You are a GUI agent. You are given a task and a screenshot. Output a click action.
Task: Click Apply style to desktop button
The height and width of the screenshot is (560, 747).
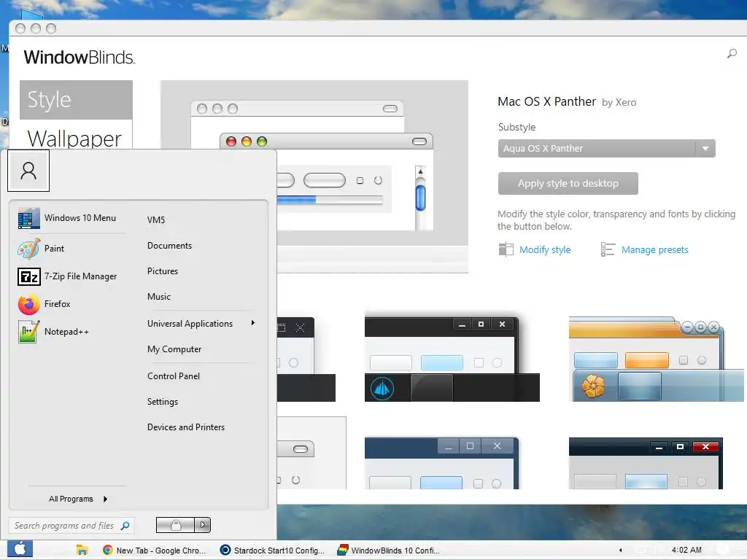tap(568, 183)
